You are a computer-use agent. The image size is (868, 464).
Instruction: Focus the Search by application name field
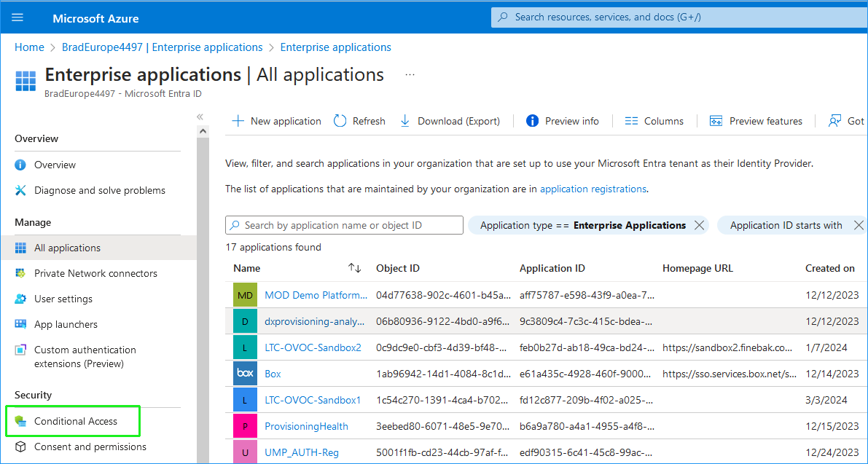[344, 225]
